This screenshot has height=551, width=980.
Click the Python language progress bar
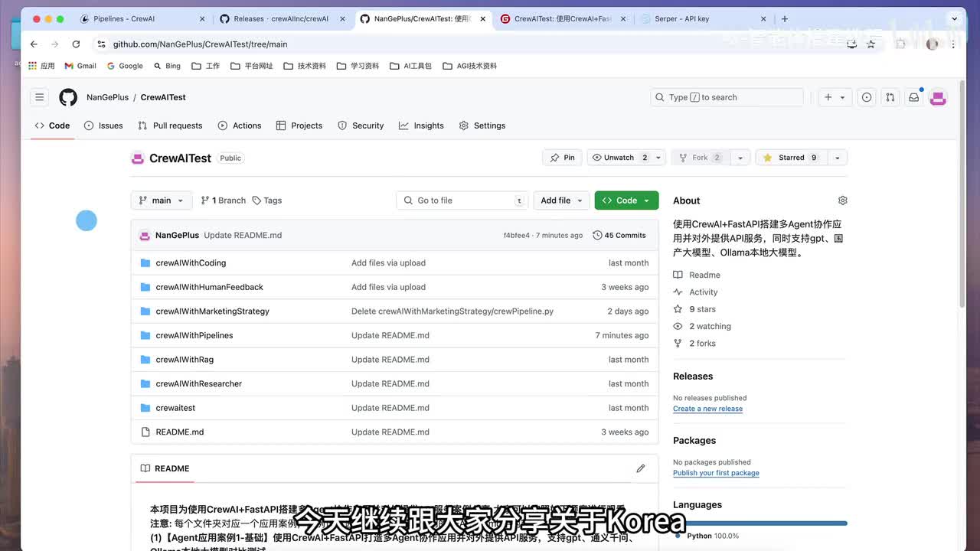pyautogui.click(x=760, y=523)
